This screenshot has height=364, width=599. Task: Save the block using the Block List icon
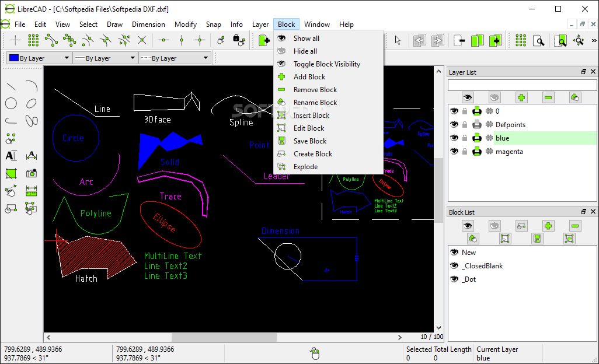point(537,239)
